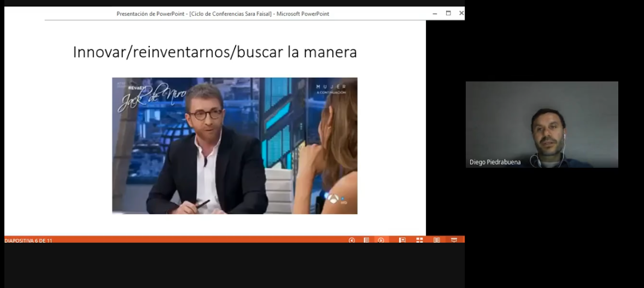Close the PowerPoint presentation window
Image resolution: width=644 pixels, height=288 pixels.
pos(461,13)
